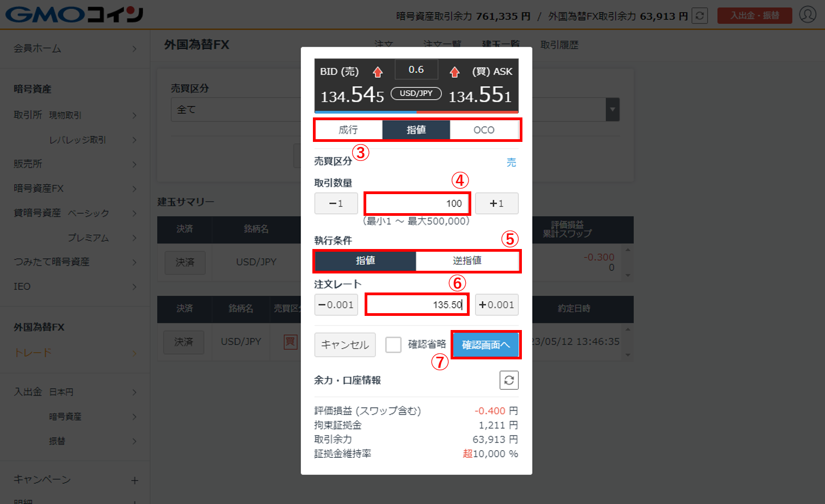Refresh the 余力・口座情報 section
The width and height of the screenshot is (825, 504).
point(509,380)
